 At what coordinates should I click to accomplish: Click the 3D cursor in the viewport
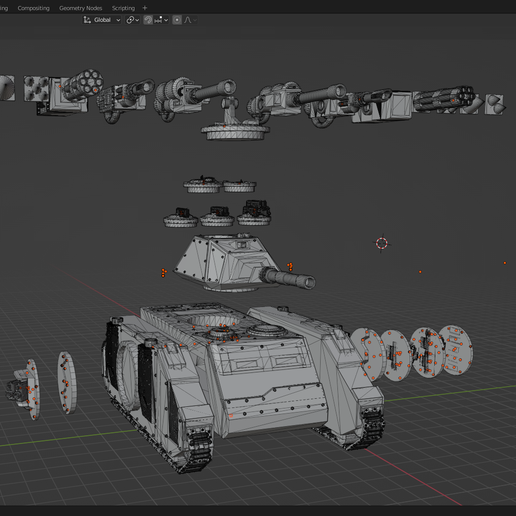(x=382, y=243)
